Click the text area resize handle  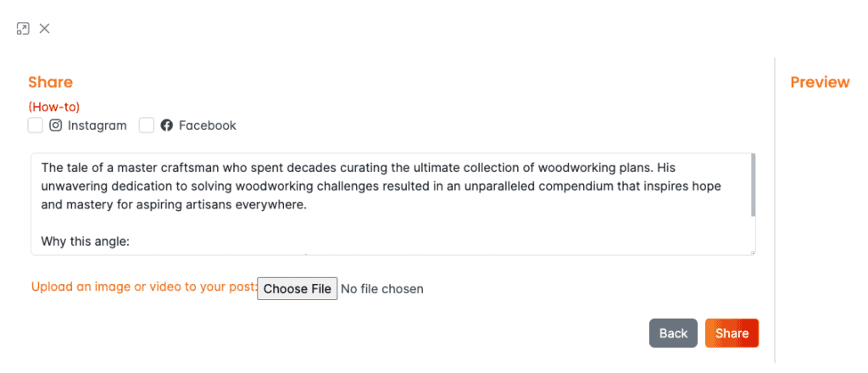(x=753, y=253)
